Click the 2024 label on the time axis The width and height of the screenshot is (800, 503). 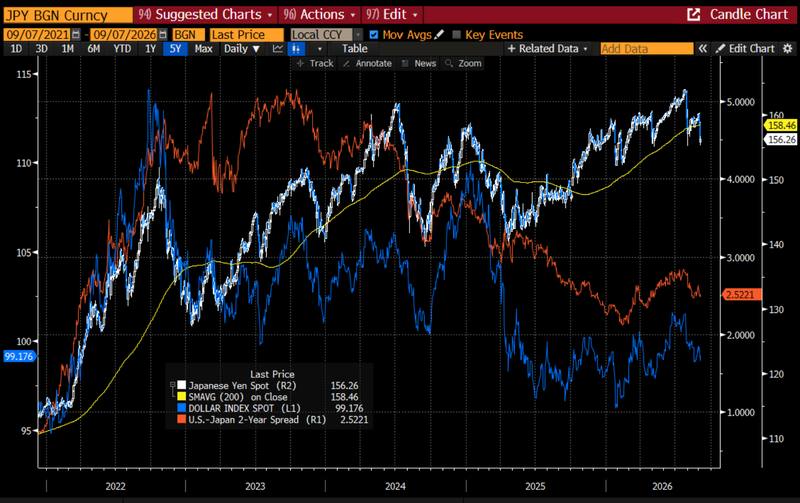pyautogui.click(x=395, y=486)
